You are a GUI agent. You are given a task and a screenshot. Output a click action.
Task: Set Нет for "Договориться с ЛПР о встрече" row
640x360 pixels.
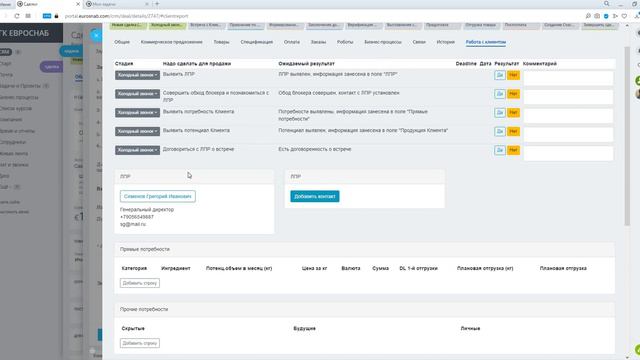point(513,150)
